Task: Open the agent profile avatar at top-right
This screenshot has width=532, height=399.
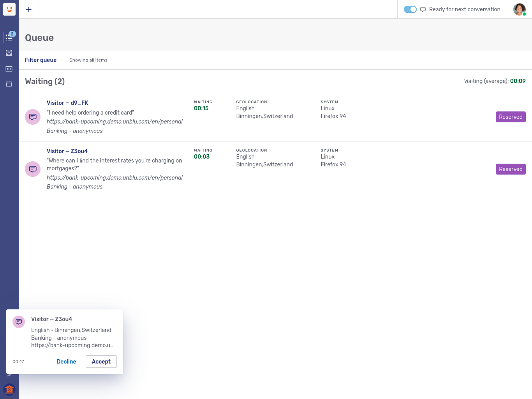Action: point(519,9)
